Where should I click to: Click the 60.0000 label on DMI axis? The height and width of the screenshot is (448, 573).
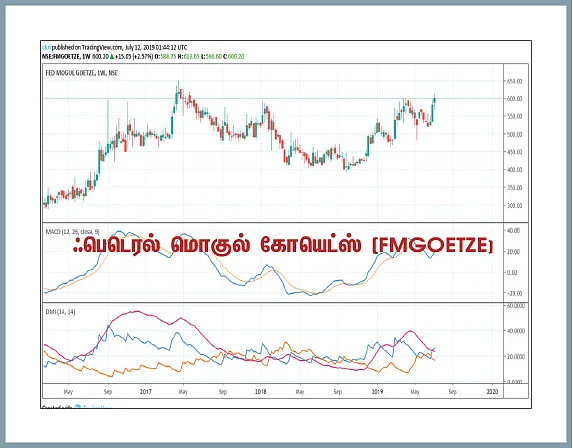click(x=516, y=305)
